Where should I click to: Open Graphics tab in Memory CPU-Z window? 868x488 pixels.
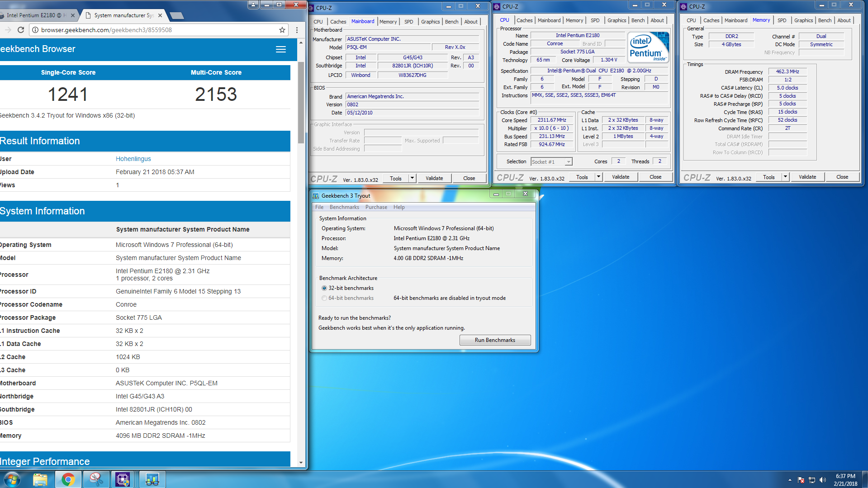pos(803,20)
